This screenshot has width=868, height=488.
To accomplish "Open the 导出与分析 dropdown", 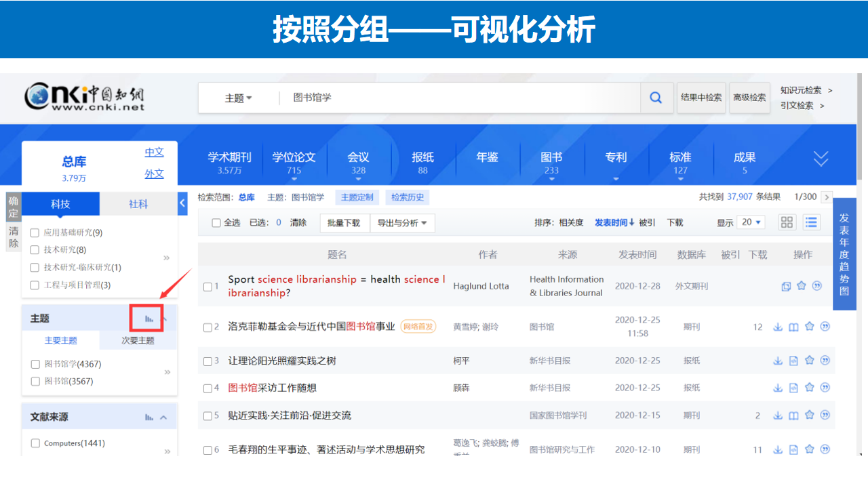I will click(x=402, y=223).
